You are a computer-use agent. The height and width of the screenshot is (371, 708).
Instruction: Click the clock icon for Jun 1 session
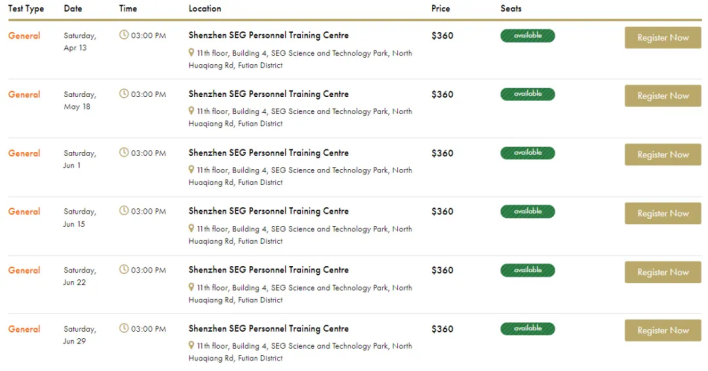(124, 152)
